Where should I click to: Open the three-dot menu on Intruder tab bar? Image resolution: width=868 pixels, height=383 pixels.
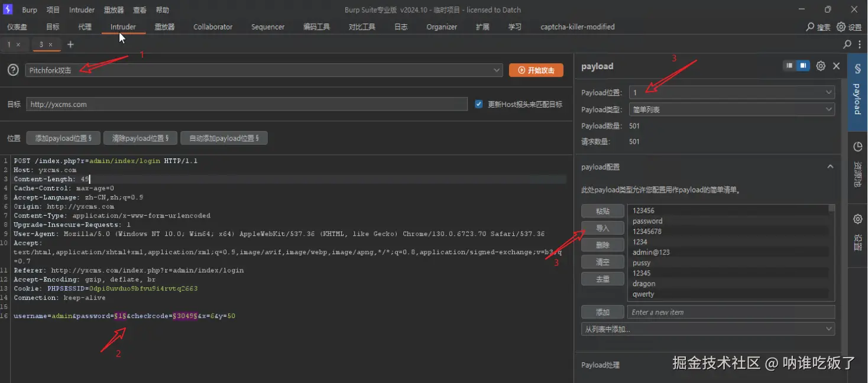point(859,44)
